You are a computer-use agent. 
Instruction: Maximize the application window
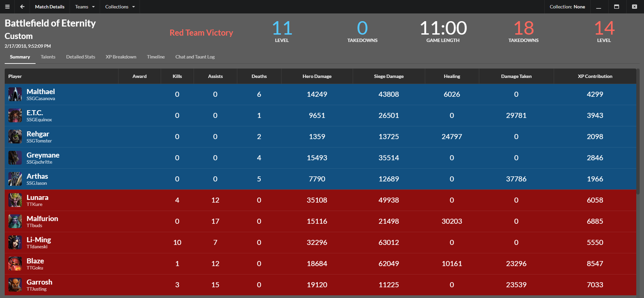[x=616, y=7]
